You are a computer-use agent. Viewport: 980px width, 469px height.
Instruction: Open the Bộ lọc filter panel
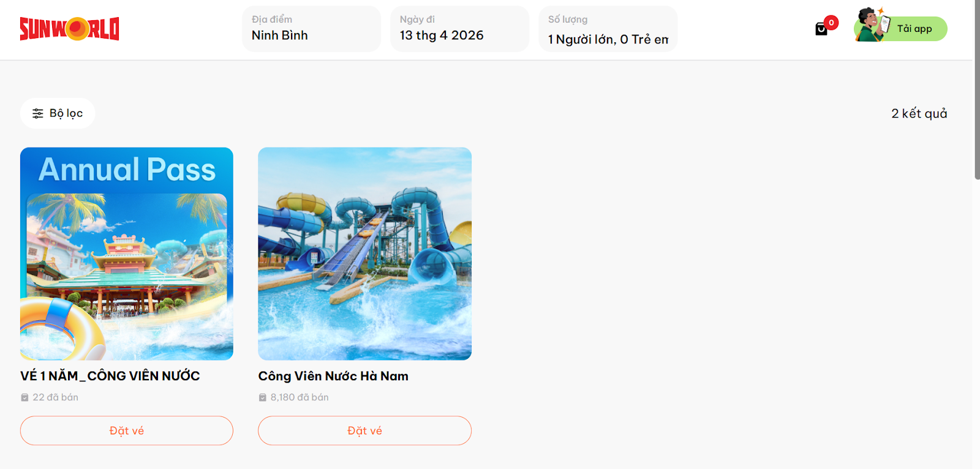[58, 113]
